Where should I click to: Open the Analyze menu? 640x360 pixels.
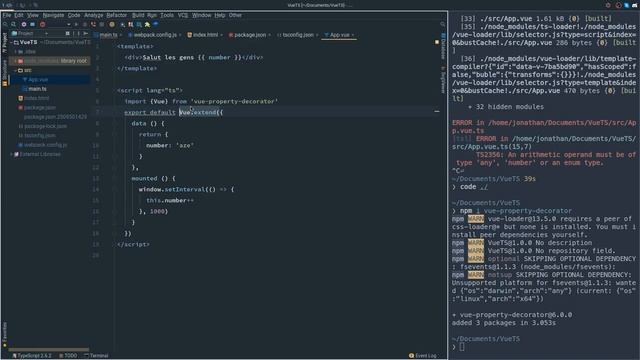pos(93,15)
